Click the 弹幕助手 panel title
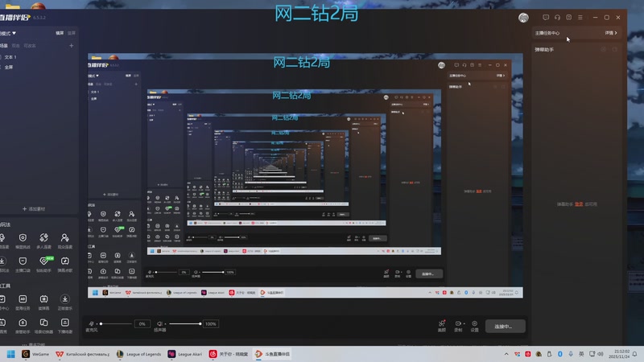Screen dimensions: 644x362 click(544, 50)
